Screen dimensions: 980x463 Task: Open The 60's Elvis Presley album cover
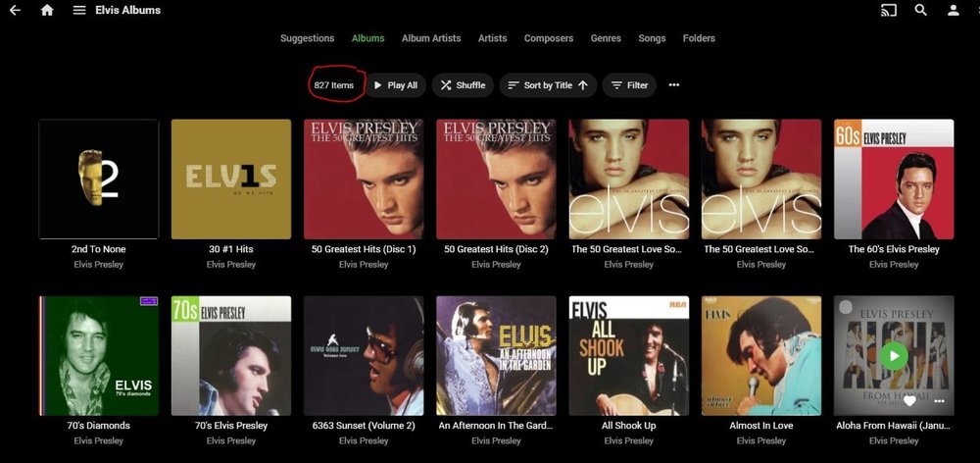pos(894,179)
